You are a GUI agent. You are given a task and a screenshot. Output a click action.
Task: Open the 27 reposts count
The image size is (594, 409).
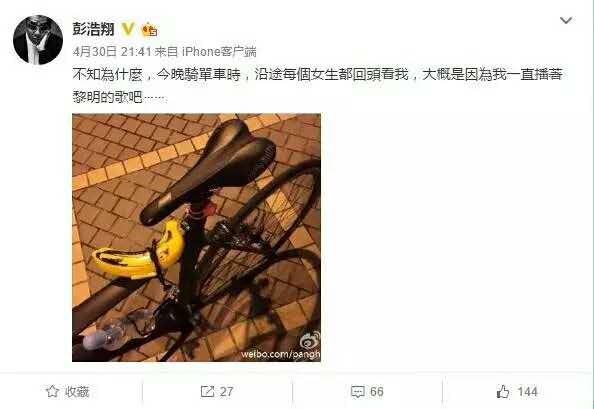(x=226, y=392)
